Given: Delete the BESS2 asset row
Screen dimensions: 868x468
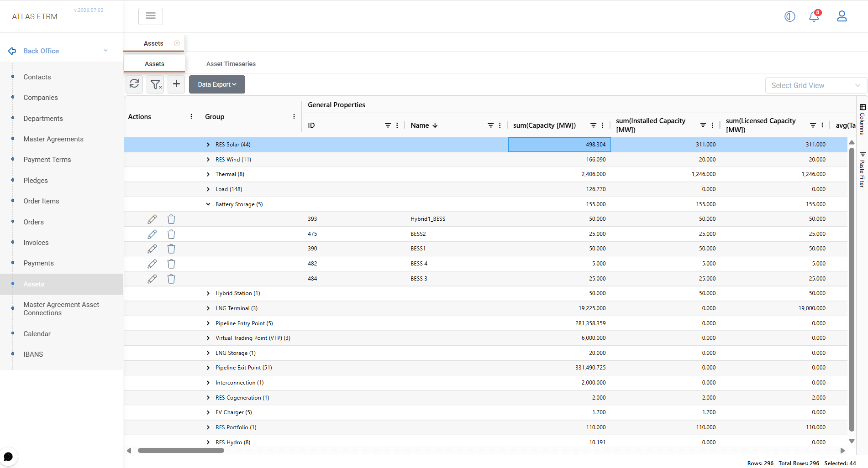Looking at the screenshot, I should click(x=171, y=234).
